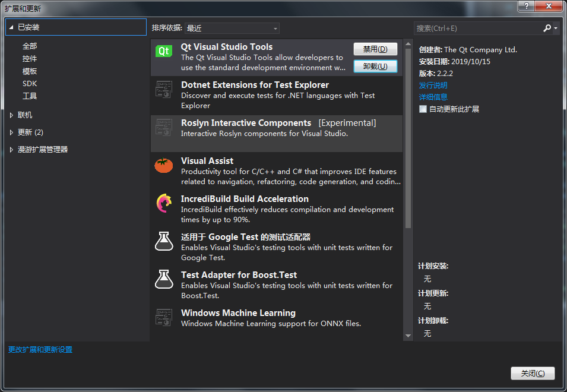
Task: Expand the 更新 (2) category
Action: coord(11,132)
